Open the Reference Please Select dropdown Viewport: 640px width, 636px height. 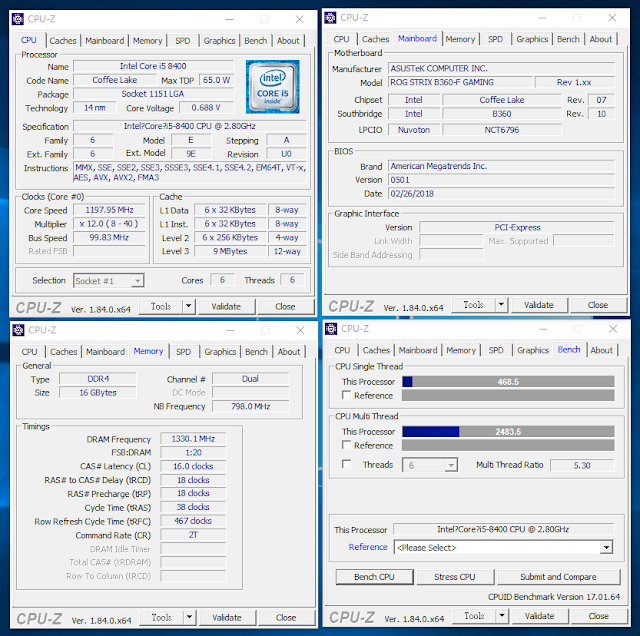(606, 547)
